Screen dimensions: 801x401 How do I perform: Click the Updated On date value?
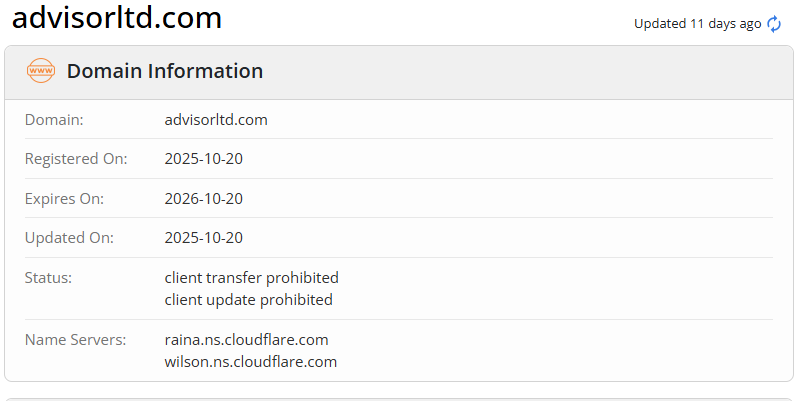(204, 238)
